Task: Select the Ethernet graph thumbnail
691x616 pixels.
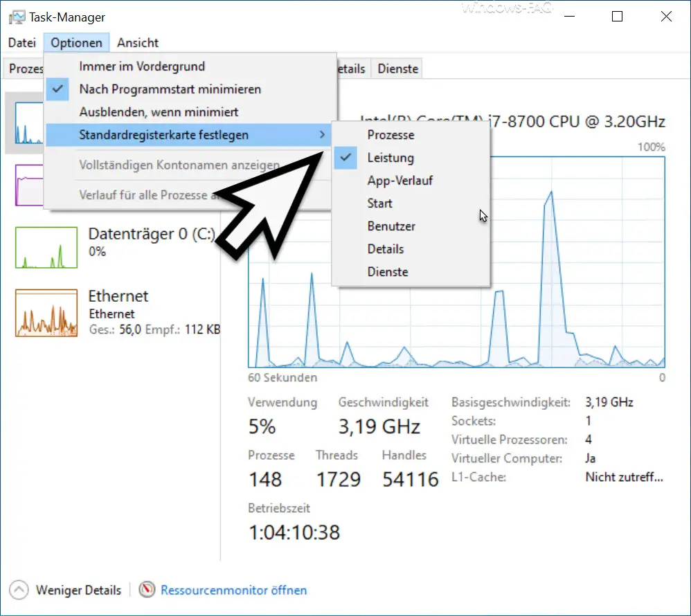Action: point(46,313)
